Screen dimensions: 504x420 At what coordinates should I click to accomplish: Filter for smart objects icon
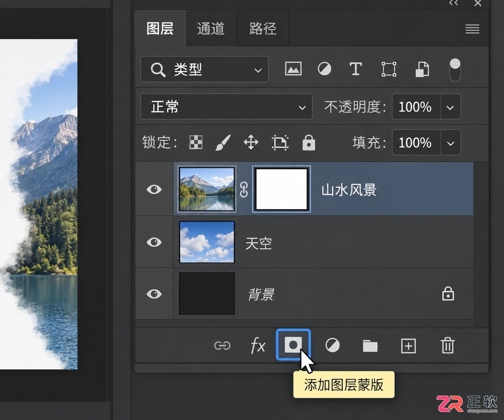pos(422,69)
